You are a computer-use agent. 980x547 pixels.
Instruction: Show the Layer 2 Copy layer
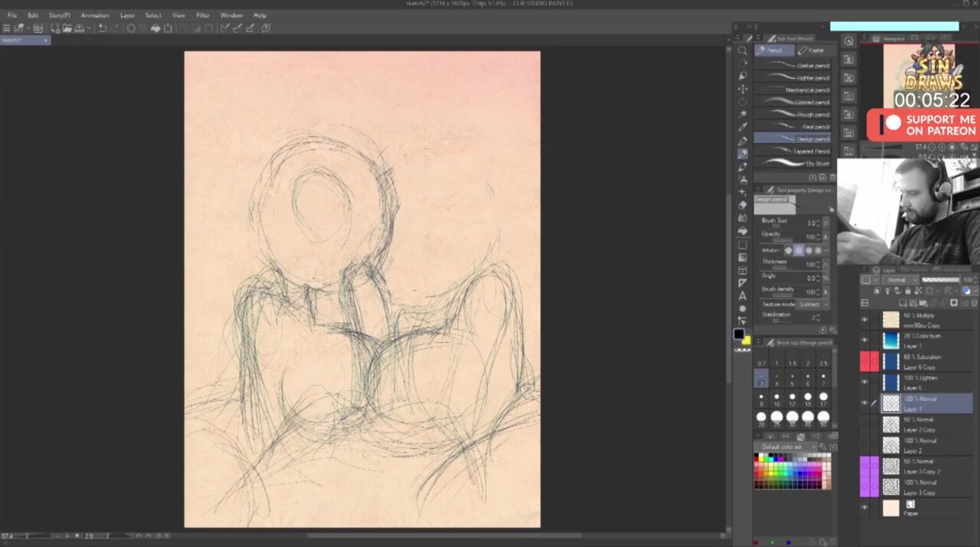pos(864,425)
